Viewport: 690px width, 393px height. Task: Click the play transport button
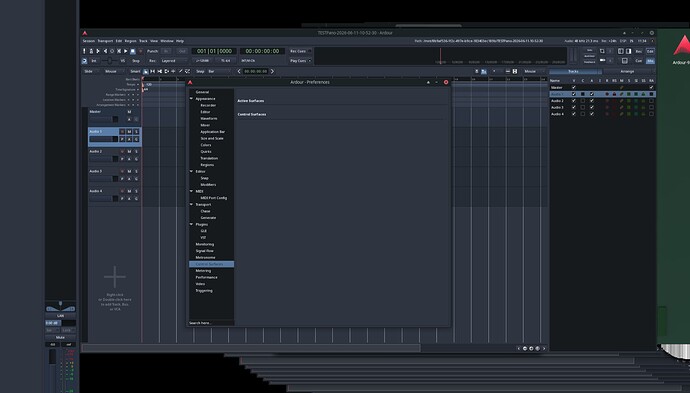[x=125, y=51]
